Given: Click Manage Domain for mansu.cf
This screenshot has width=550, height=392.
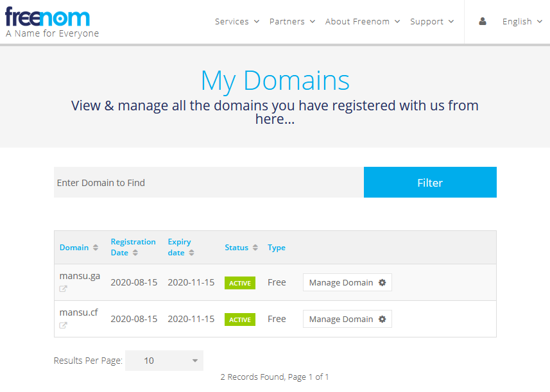Looking at the screenshot, I should click(x=347, y=320).
